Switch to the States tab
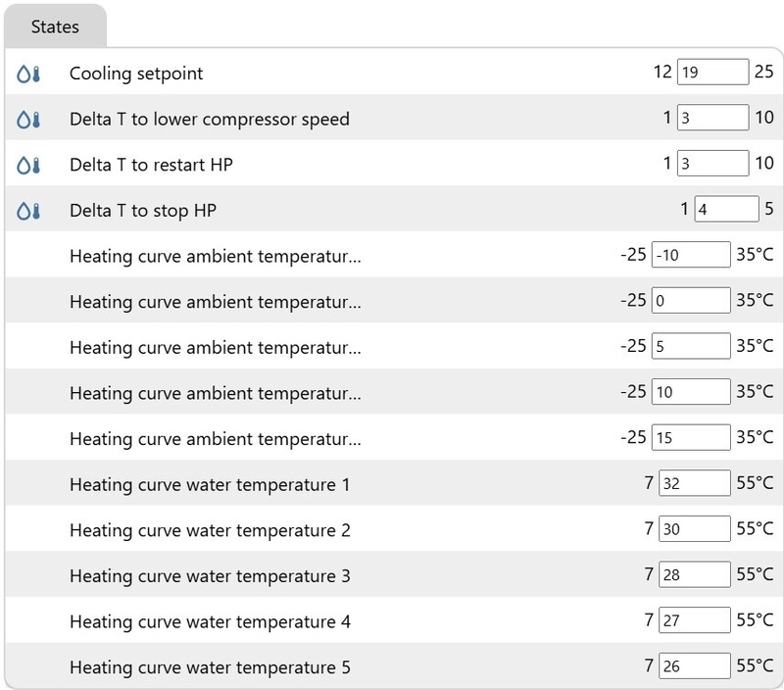784x690 pixels. 55,26
